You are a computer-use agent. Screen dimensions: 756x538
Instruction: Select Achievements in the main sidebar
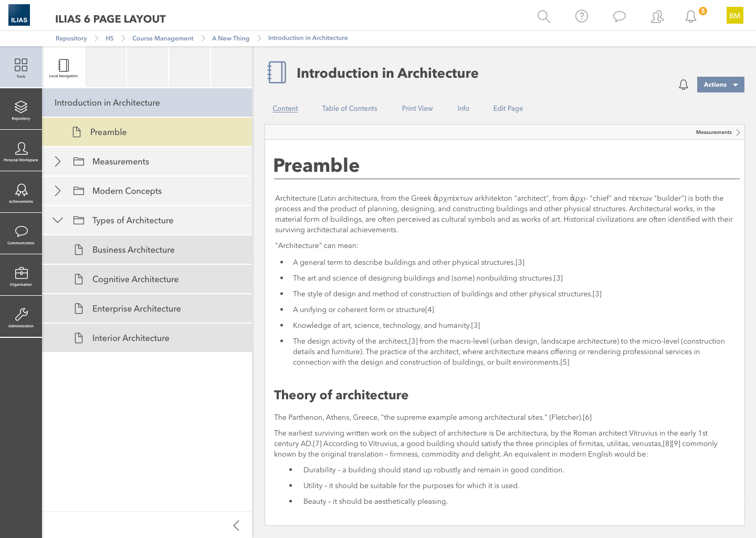pos(21,193)
